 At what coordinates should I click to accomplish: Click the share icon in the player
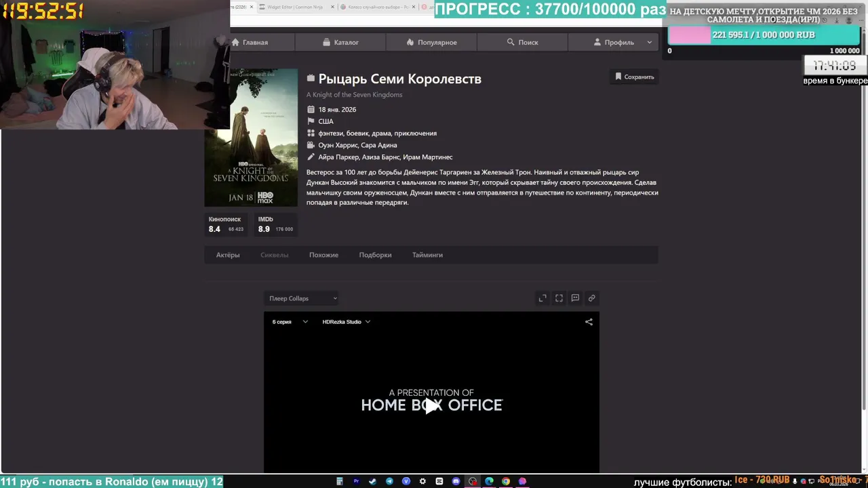pos(589,322)
